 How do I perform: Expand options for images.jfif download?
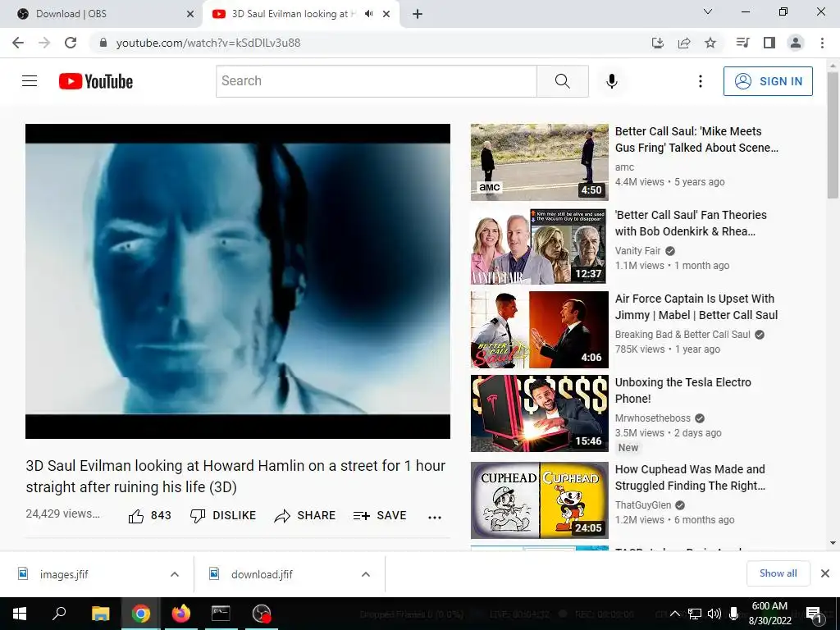coord(175,574)
